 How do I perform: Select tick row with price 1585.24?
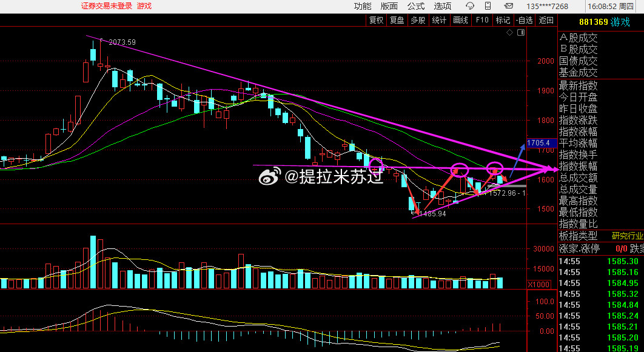pos(601,316)
